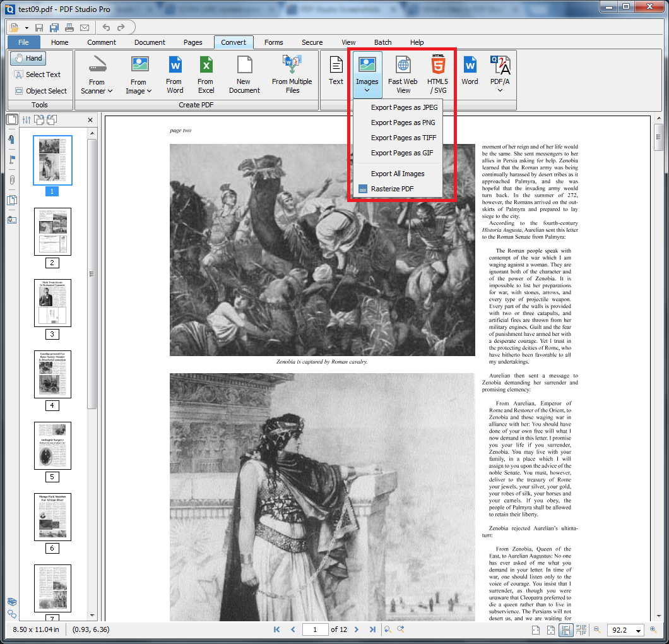669x644 pixels.
Task: Select page 5 thumbnail
Action: (52, 446)
